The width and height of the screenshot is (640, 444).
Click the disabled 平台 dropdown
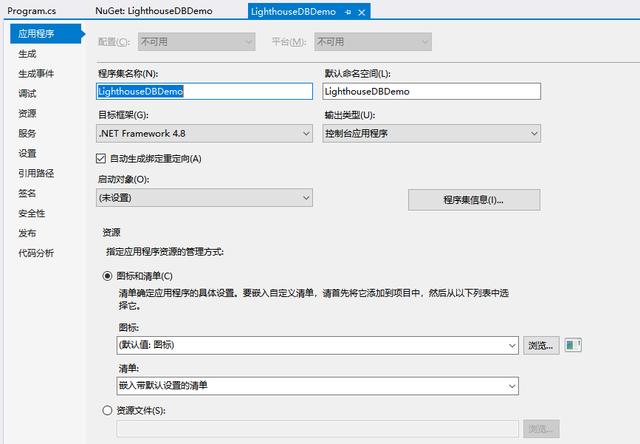point(373,42)
